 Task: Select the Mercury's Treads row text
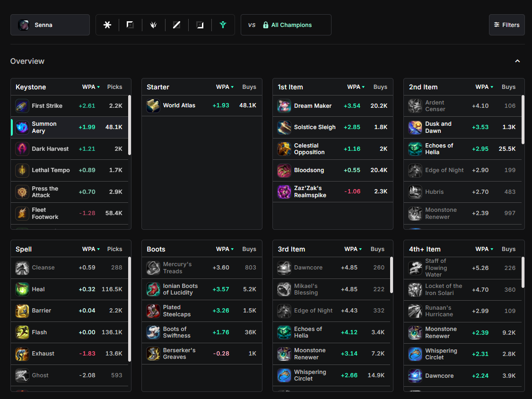coord(177,268)
